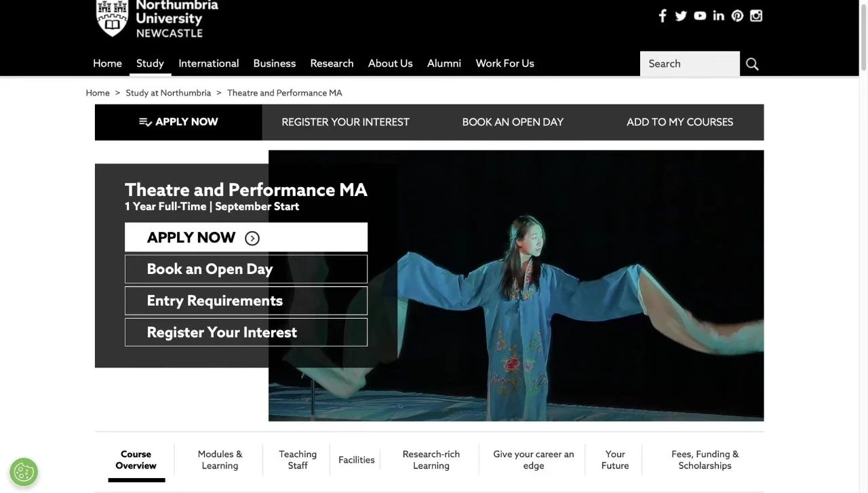Open the Facebook social icon
The height and width of the screenshot is (493, 868).
663,16
